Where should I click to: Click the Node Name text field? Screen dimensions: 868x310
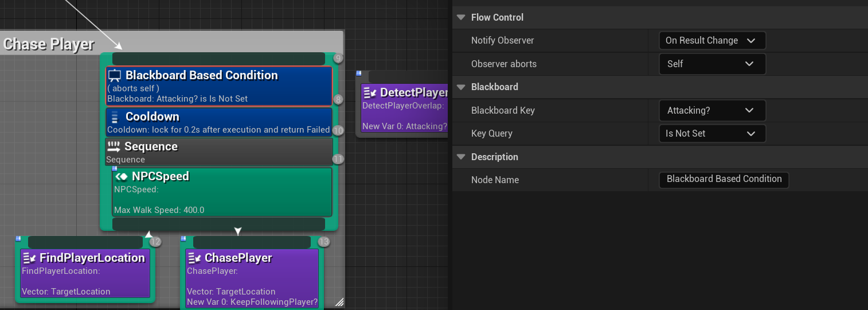point(724,180)
